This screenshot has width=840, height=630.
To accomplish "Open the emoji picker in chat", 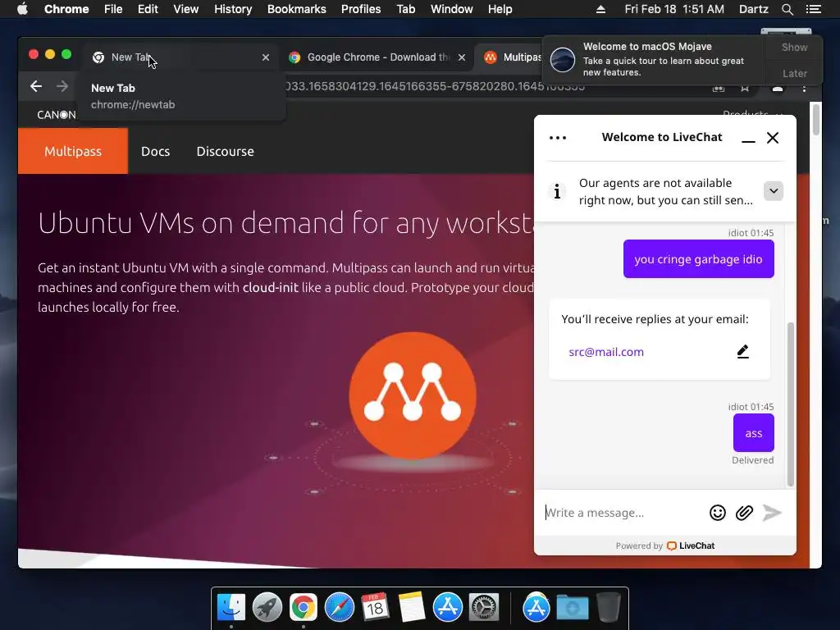I will (x=717, y=513).
